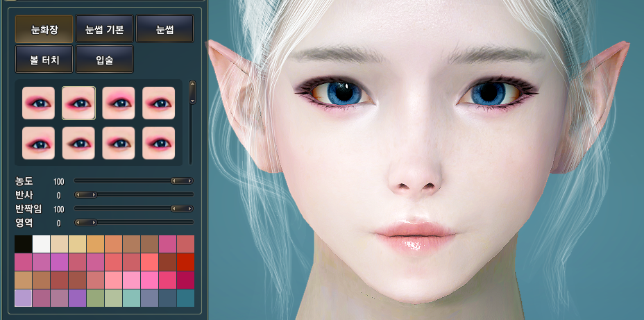644x320 pixels.
Task: Select the gray-blue swatch in bottom row
Action: pyautogui.click(x=149, y=298)
